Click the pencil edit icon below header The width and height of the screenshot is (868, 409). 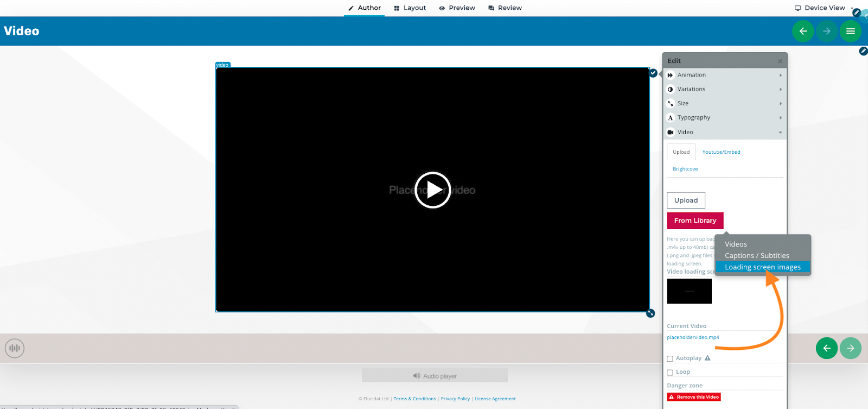pyautogui.click(x=863, y=51)
